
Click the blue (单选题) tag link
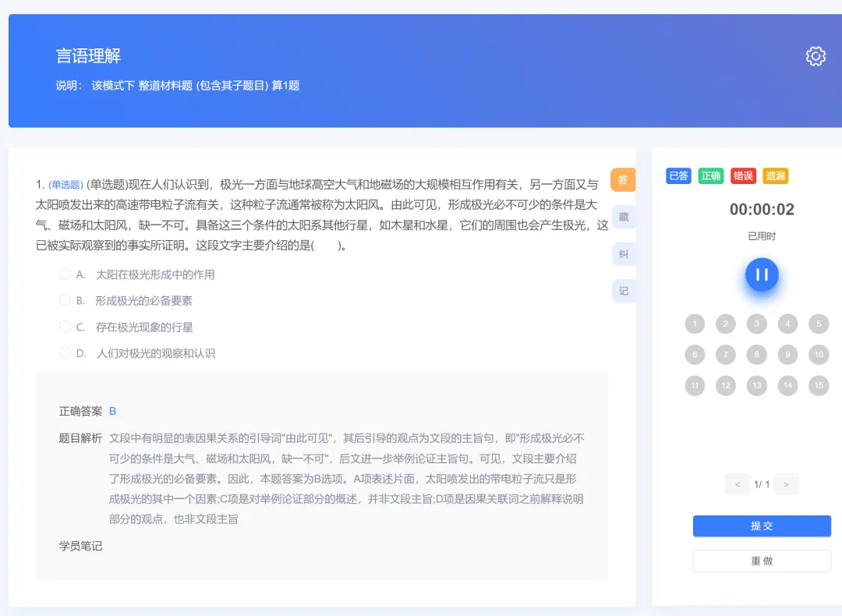tap(66, 185)
